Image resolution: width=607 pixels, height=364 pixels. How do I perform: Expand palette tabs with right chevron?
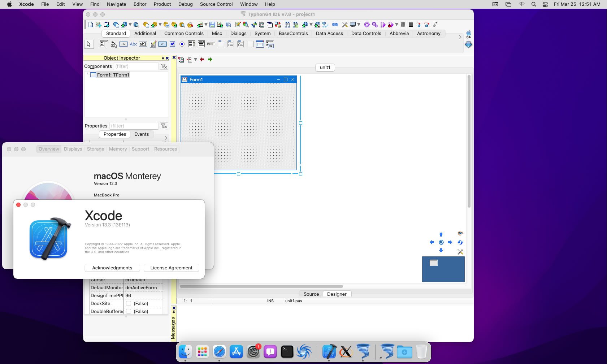460,37
